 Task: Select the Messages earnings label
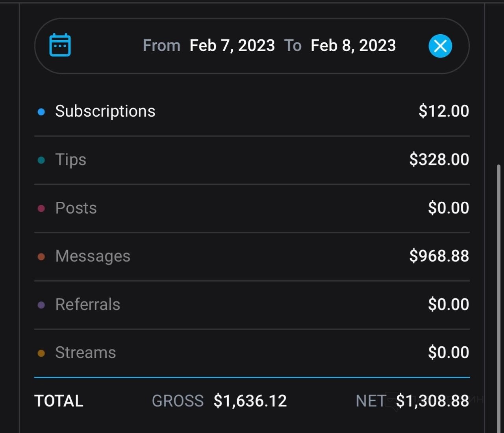[93, 256]
